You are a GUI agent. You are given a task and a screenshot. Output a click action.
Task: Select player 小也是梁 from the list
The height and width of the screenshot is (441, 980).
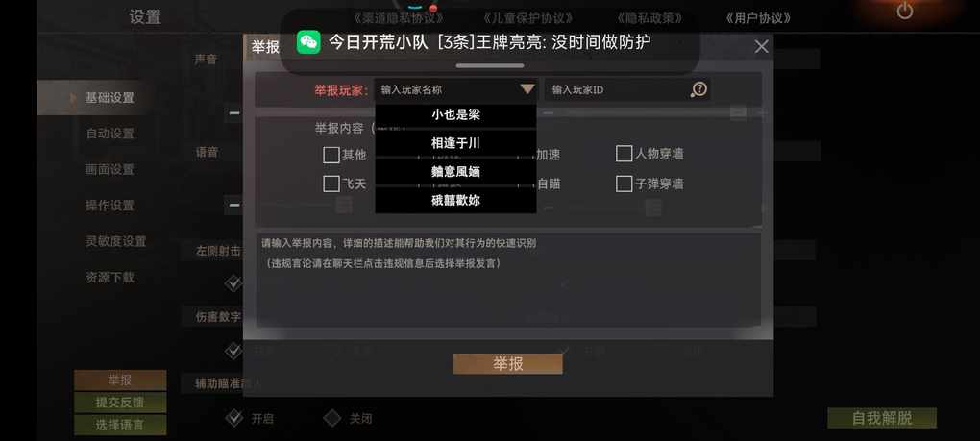point(455,115)
